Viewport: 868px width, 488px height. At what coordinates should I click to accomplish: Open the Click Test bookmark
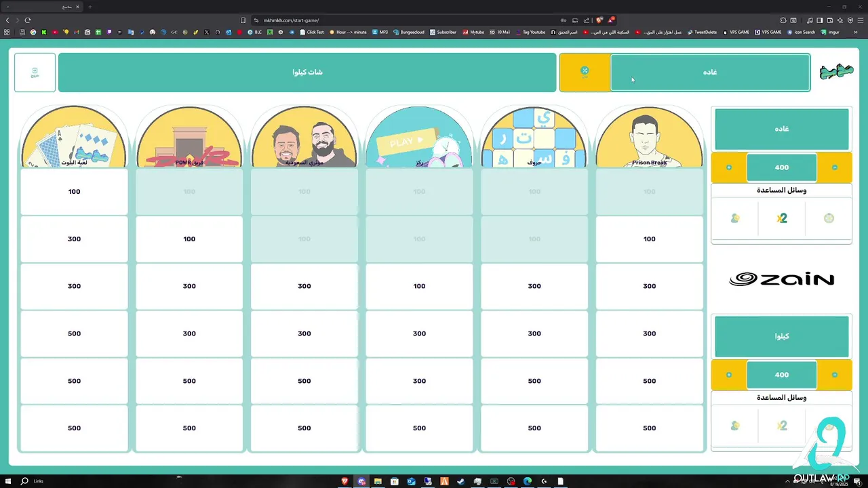[x=311, y=32]
